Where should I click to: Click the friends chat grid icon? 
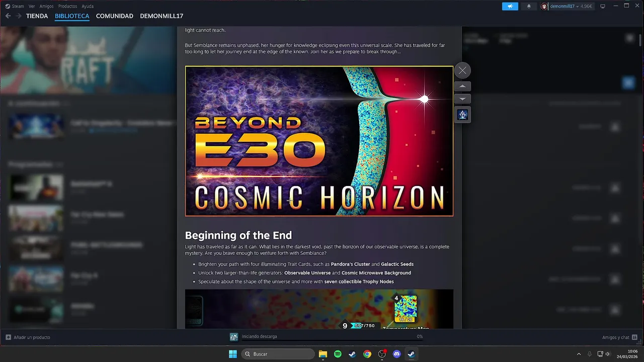click(x=634, y=337)
